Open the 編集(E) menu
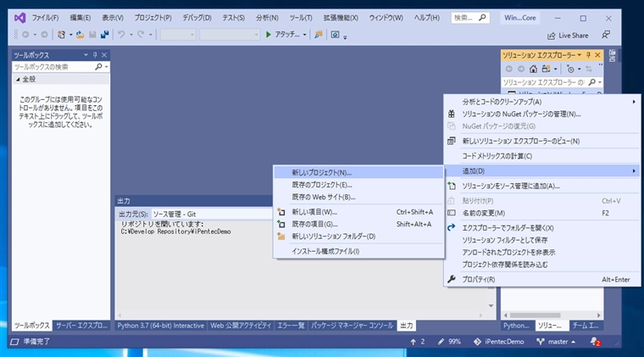Viewport: 644px width, 357px height. (x=80, y=18)
